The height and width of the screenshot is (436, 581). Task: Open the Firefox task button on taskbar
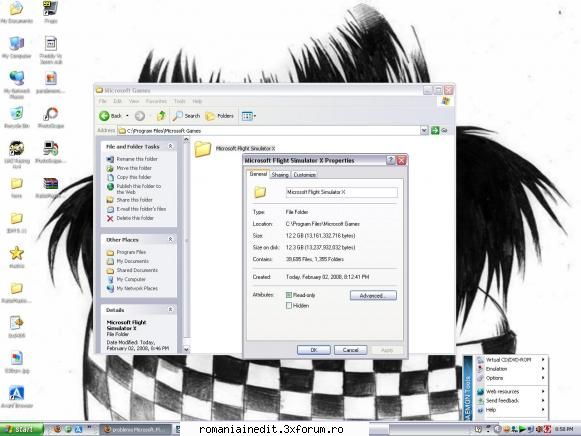[136, 429]
